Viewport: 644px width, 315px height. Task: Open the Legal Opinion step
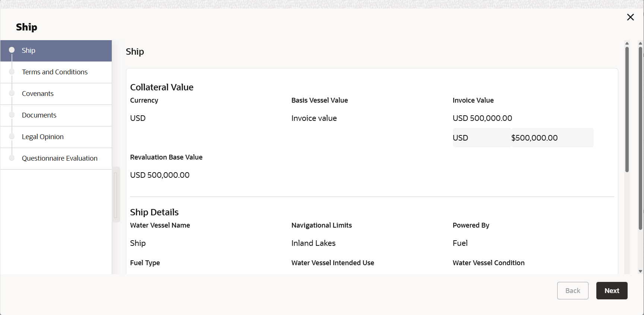43,137
